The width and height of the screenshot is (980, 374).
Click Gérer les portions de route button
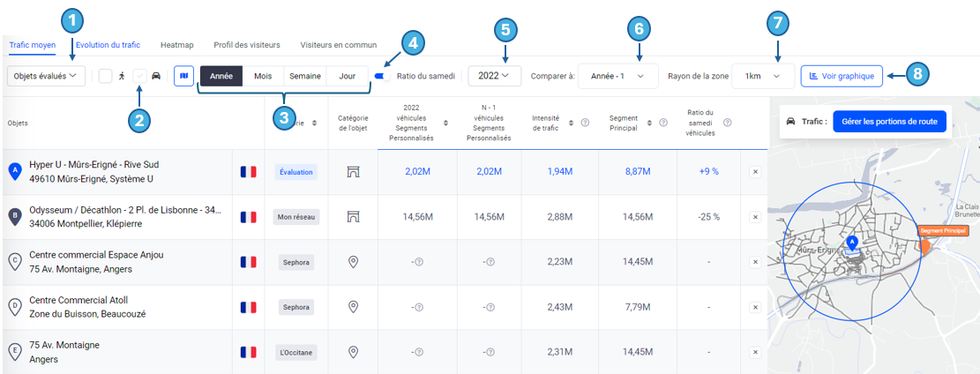click(x=889, y=121)
